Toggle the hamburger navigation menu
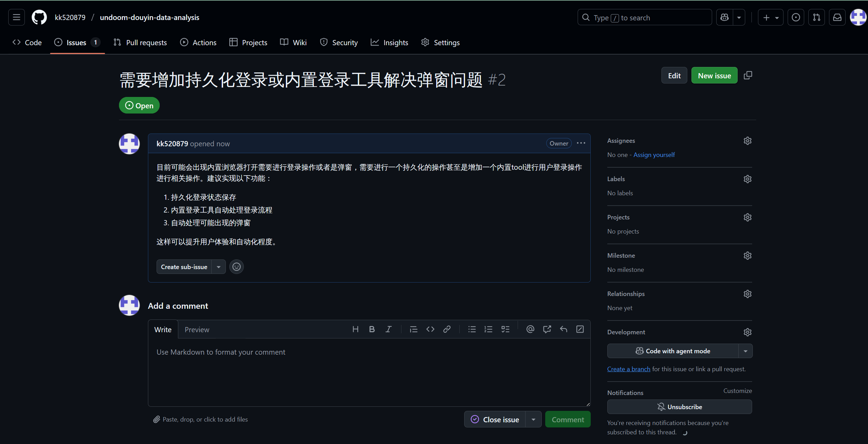 (x=17, y=18)
